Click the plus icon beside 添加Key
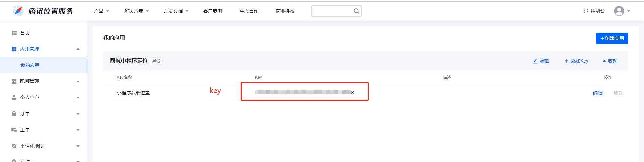Screen dimensions: 644x162 (x=567, y=61)
